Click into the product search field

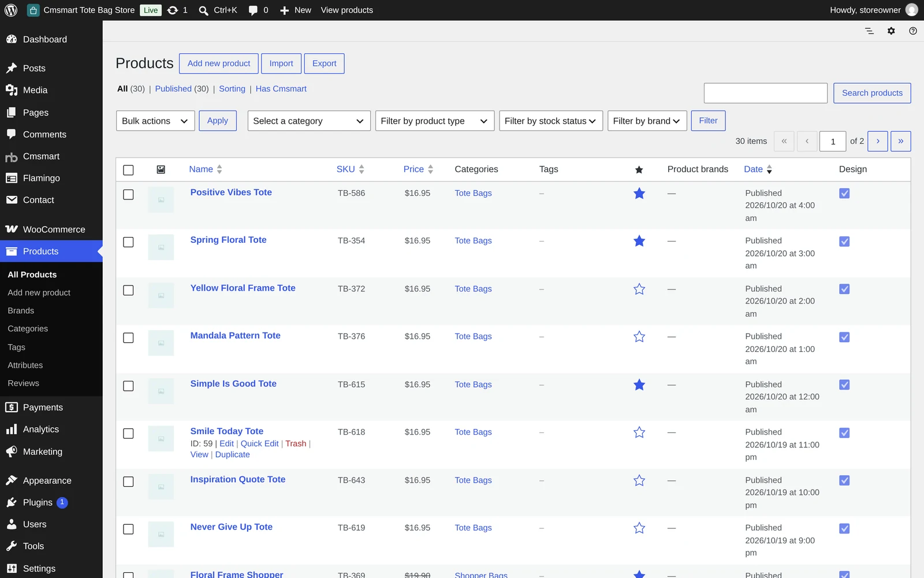(x=765, y=93)
